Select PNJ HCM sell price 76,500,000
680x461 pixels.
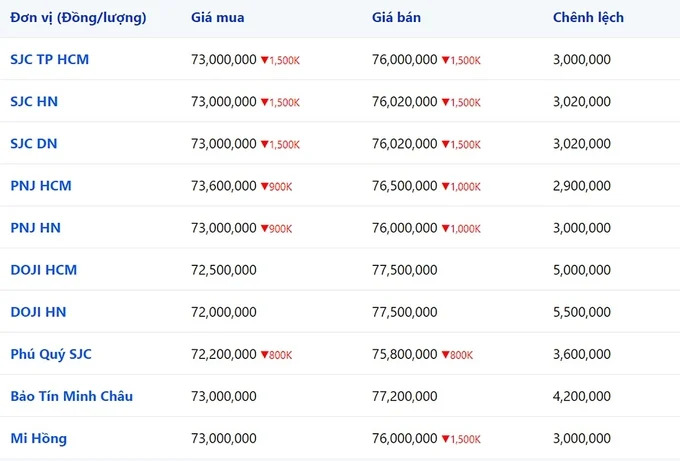405,186
